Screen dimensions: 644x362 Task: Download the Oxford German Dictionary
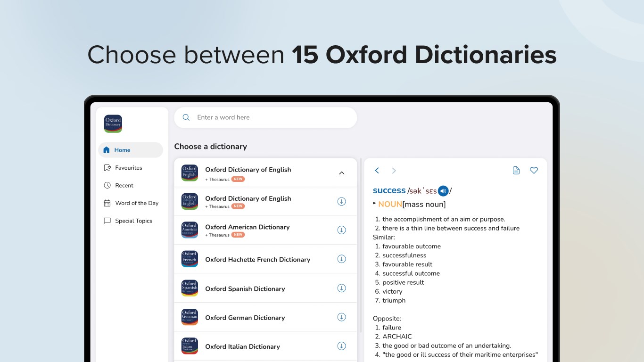(x=341, y=317)
